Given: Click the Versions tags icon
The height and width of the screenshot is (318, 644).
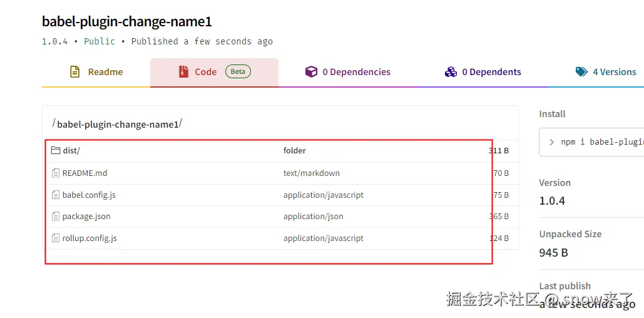Looking at the screenshot, I should tap(581, 72).
